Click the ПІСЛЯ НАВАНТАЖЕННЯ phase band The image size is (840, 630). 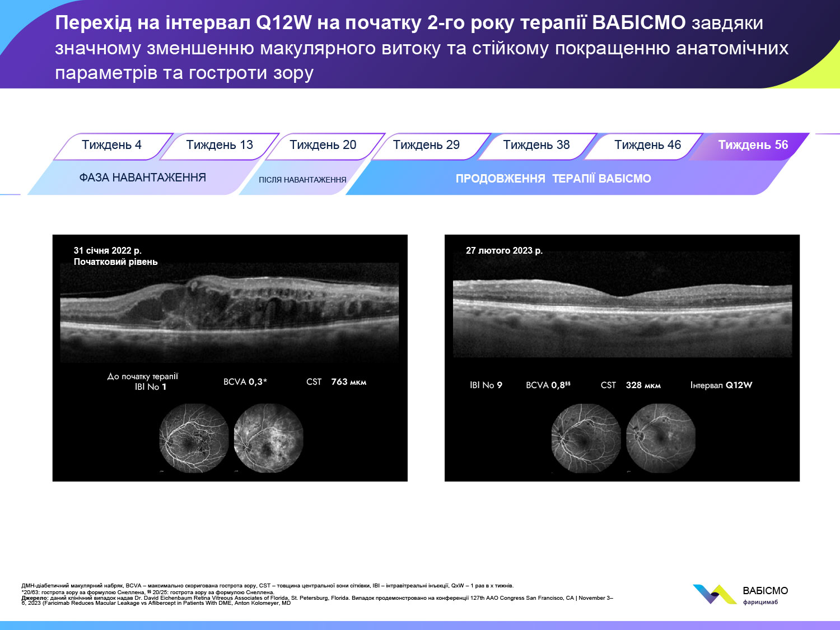tap(302, 180)
